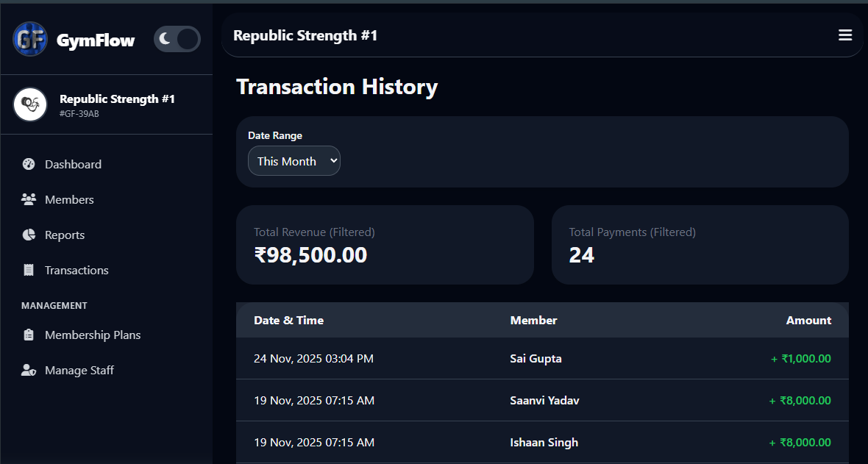Click the Members people icon
Screen dimensions: 868x464
(x=28, y=199)
